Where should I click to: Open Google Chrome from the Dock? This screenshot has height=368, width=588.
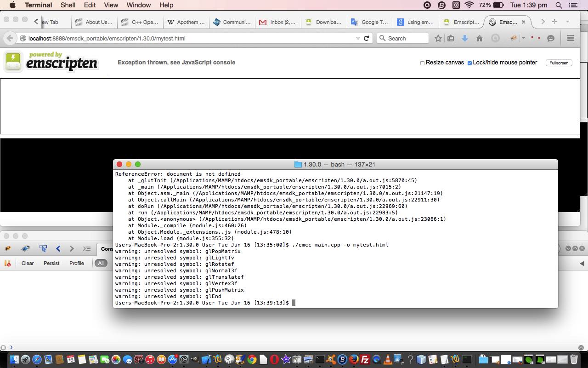pos(252,360)
